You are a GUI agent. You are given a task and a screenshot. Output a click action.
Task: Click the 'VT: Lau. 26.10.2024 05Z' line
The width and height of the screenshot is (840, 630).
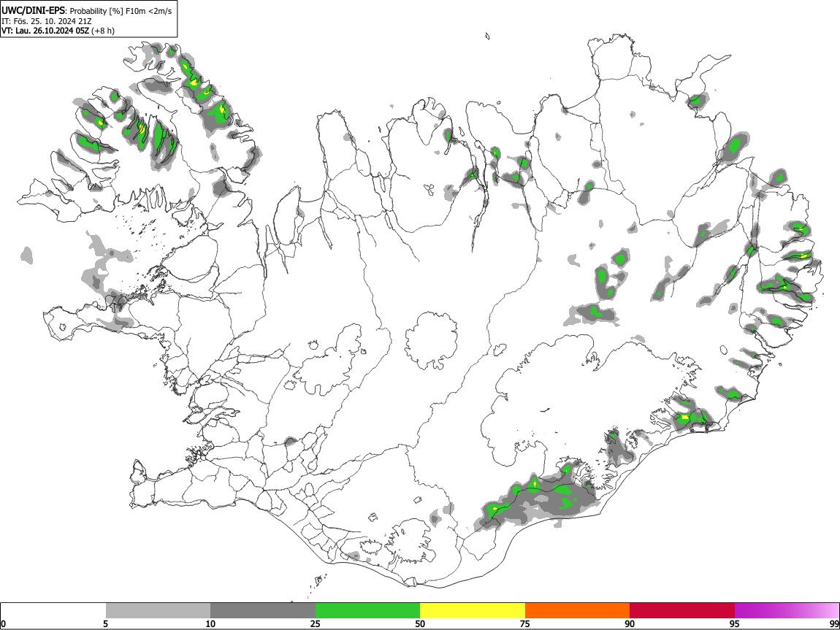tap(45, 31)
